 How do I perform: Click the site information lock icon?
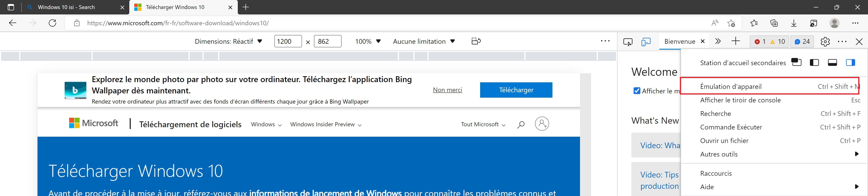[x=77, y=23]
